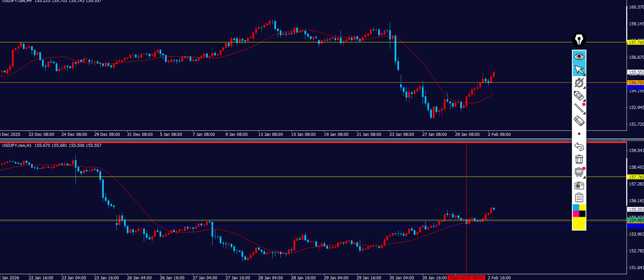Delete all drawings with the trash can
This screenshot has width=644, height=280.
click(x=579, y=159)
